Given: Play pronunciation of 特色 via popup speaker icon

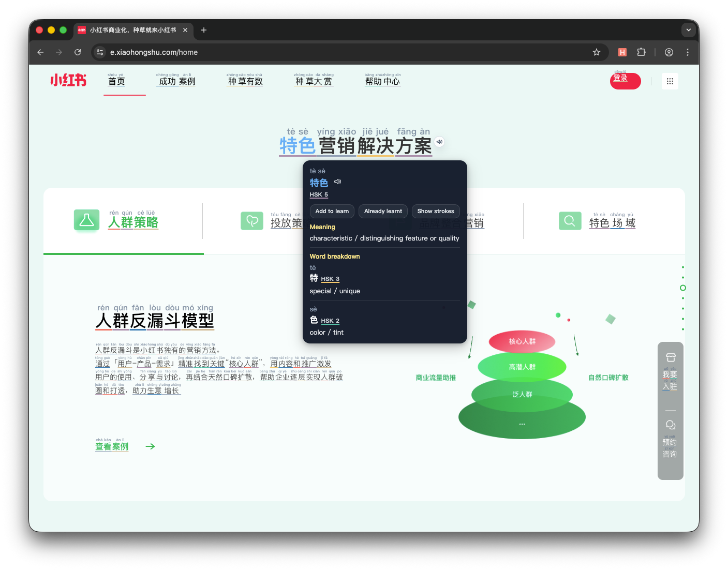Looking at the screenshot, I should point(338,182).
